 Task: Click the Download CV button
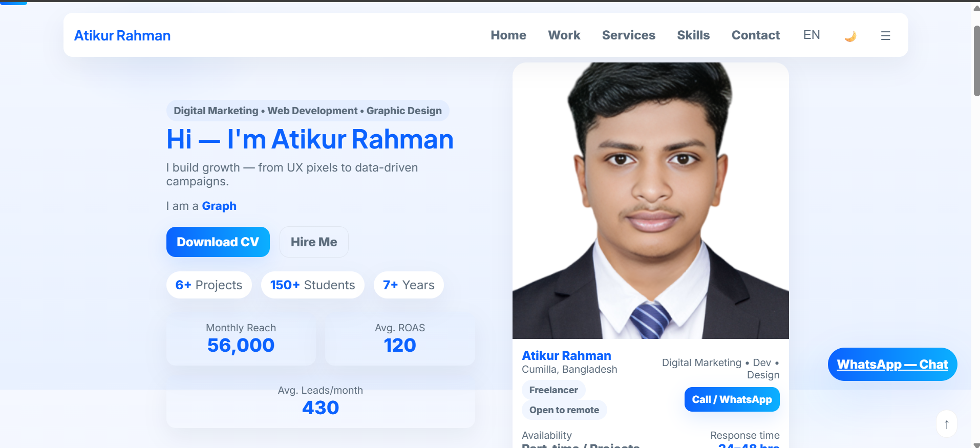(x=218, y=242)
